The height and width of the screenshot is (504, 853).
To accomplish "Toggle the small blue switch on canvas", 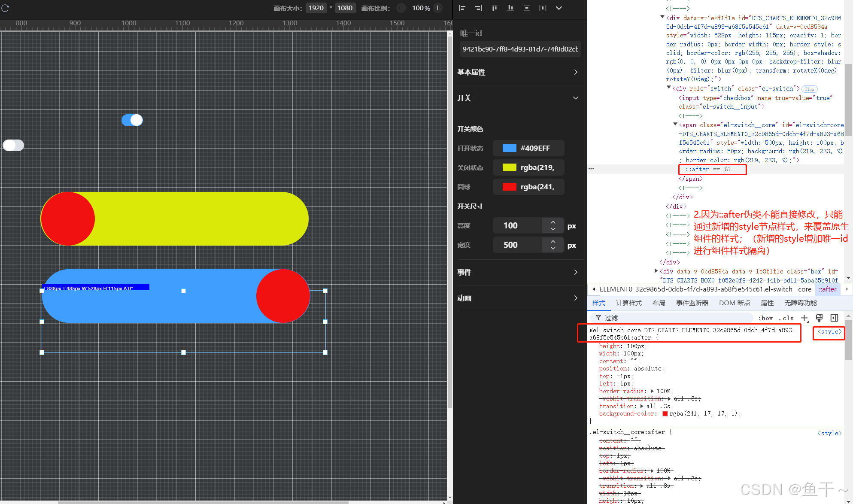I will click(132, 120).
